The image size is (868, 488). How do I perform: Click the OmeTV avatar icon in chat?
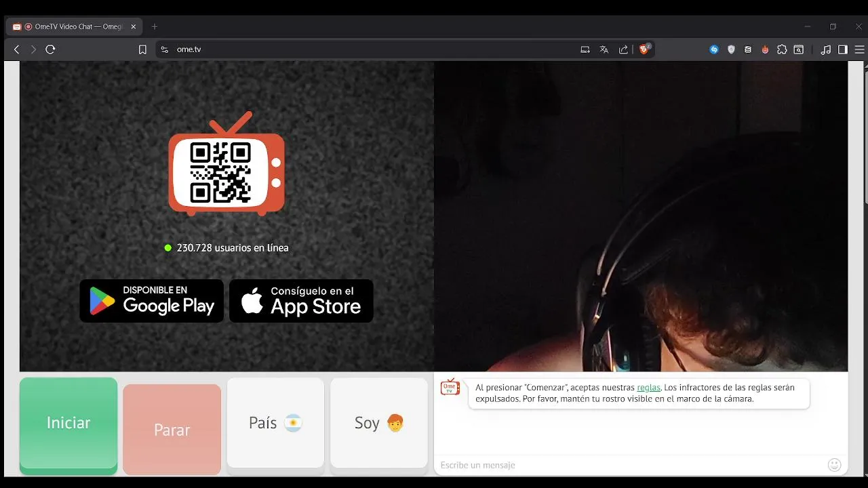(450, 387)
